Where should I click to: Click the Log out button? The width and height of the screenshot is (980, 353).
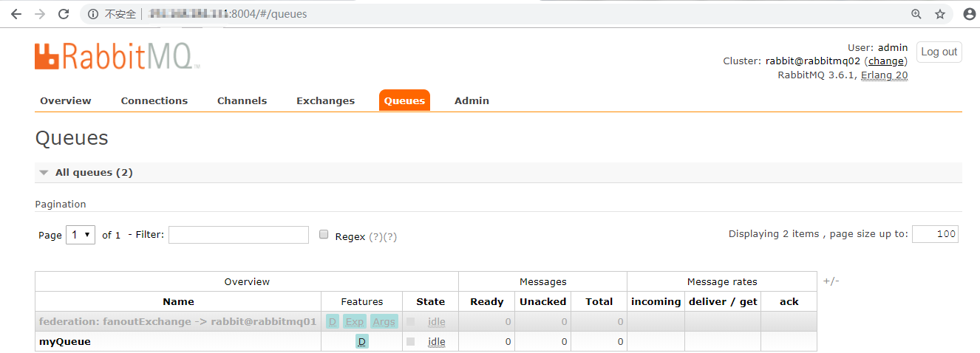coord(939,52)
